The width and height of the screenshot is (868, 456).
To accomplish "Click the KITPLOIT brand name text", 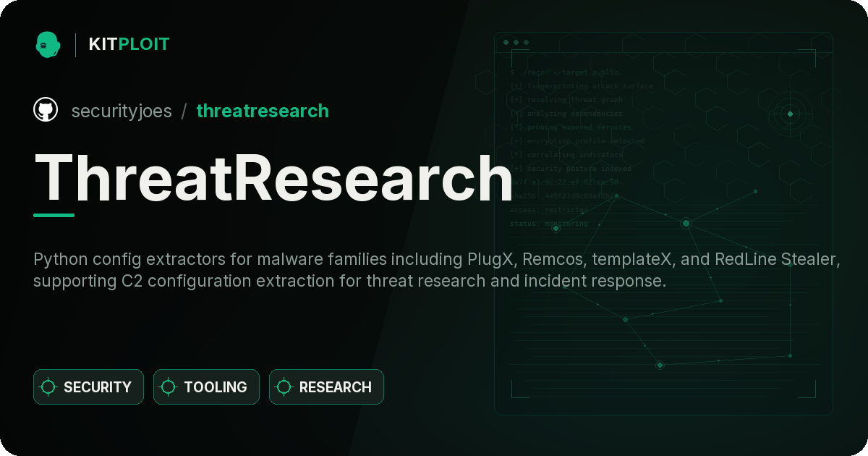I will (129, 44).
